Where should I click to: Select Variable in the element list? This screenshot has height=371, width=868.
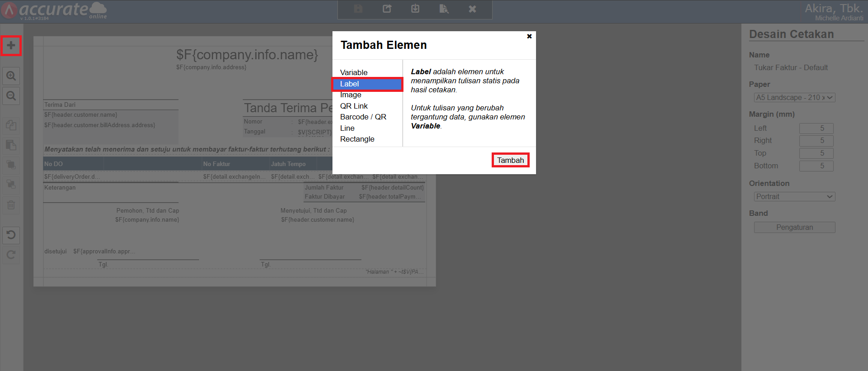(x=354, y=72)
